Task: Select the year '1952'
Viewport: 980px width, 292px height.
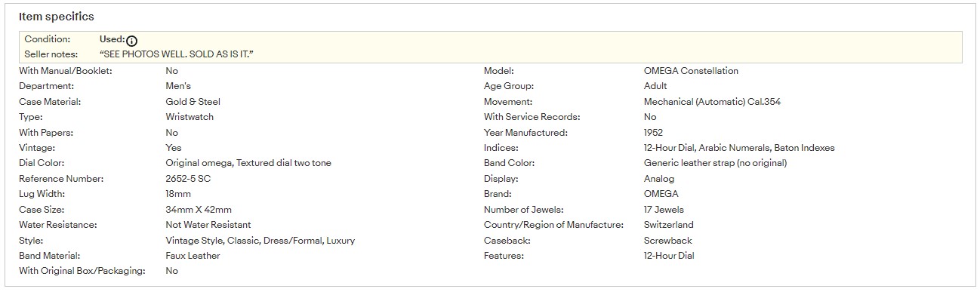Action: point(654,133)
